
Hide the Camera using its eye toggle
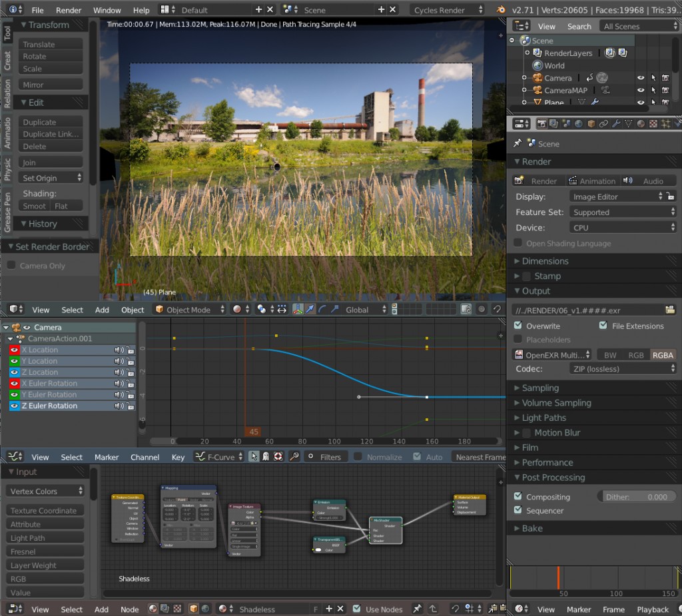pyautogui.click(x=641, y=78)
